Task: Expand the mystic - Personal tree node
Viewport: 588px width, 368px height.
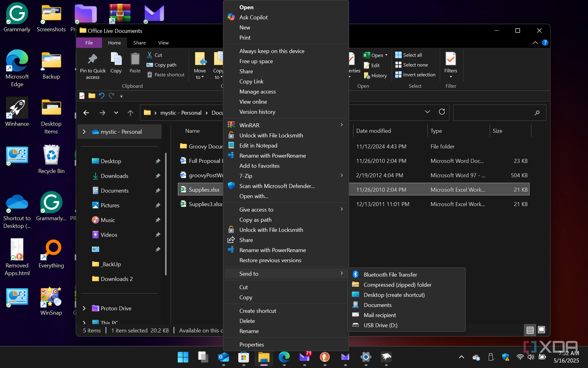Action: 84,132
